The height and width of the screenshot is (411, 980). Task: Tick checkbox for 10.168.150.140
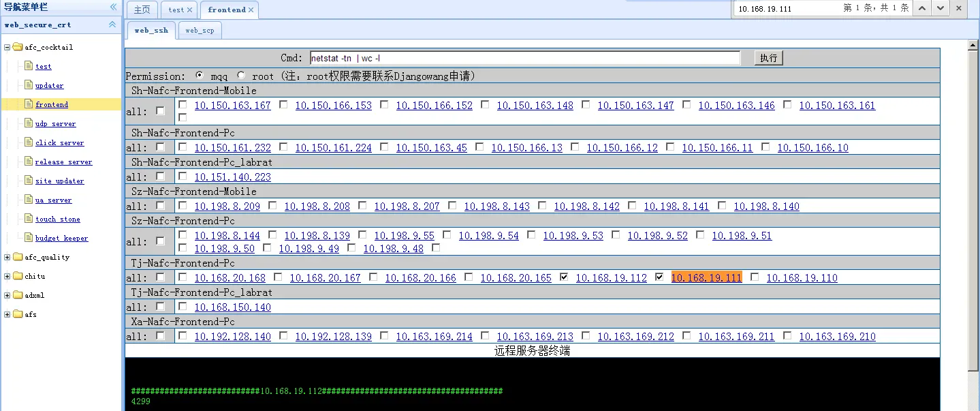[183, 306]
